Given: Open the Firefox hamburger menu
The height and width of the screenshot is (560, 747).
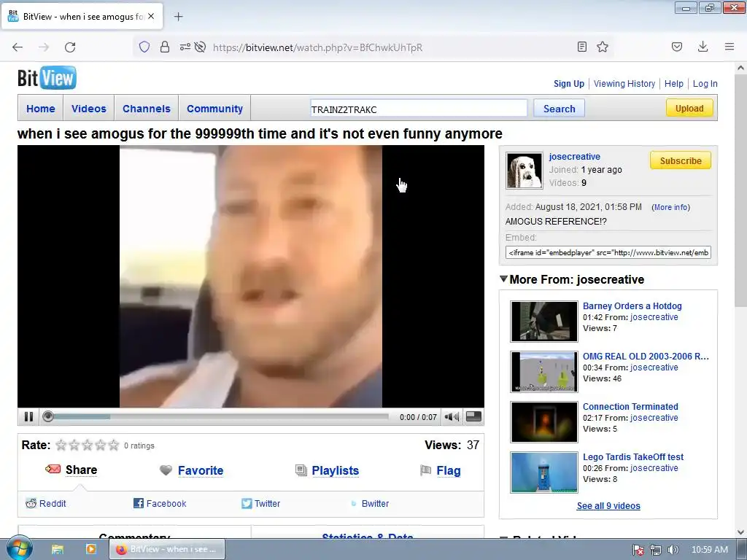Looking at the screenshot, I should 729,47.
